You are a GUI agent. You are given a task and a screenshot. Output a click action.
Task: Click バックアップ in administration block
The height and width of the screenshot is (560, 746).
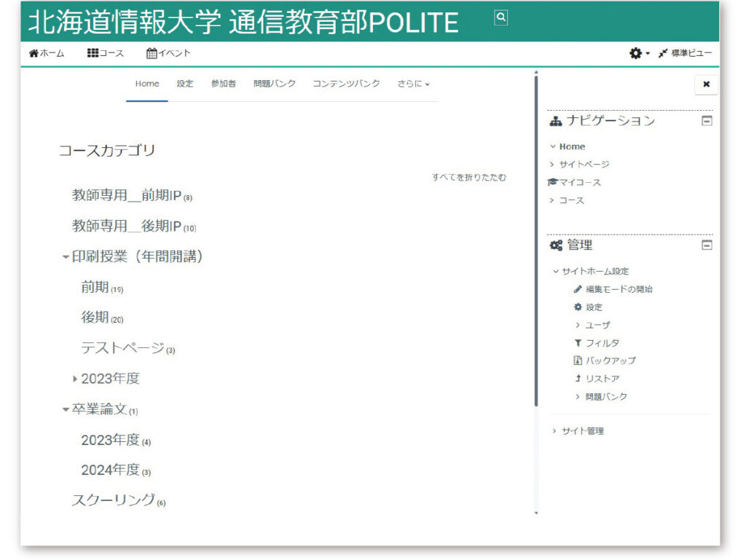coord(610,360)
